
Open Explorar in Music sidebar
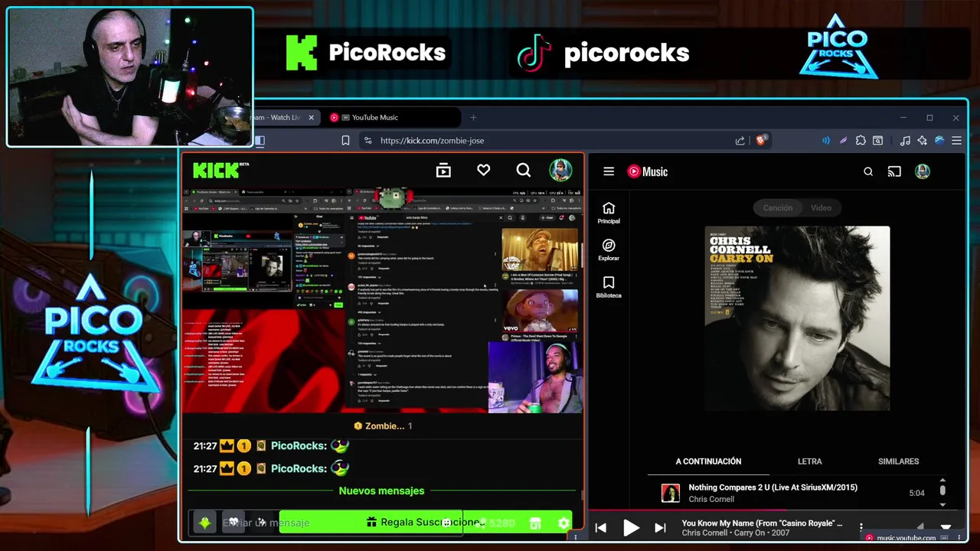609,250
